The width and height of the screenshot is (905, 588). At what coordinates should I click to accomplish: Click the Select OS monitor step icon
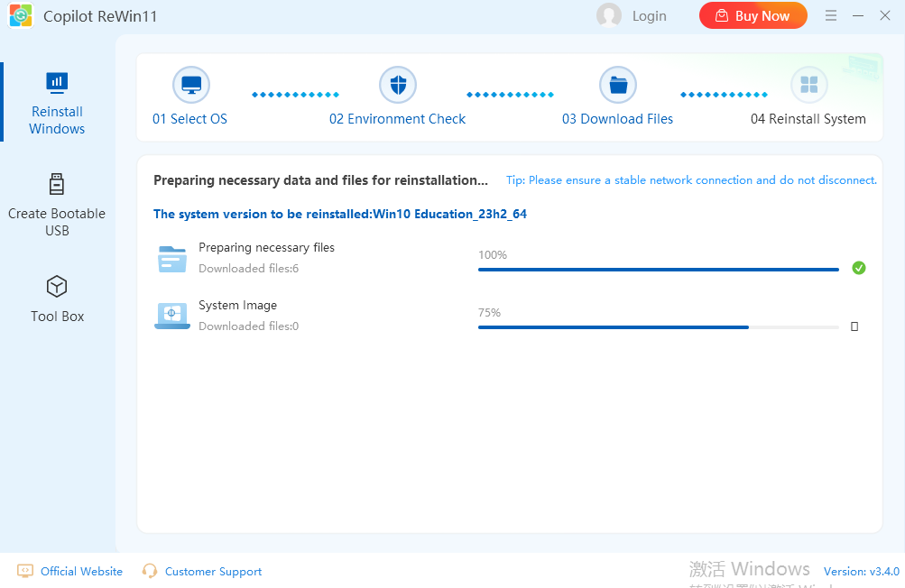[191, 86]
